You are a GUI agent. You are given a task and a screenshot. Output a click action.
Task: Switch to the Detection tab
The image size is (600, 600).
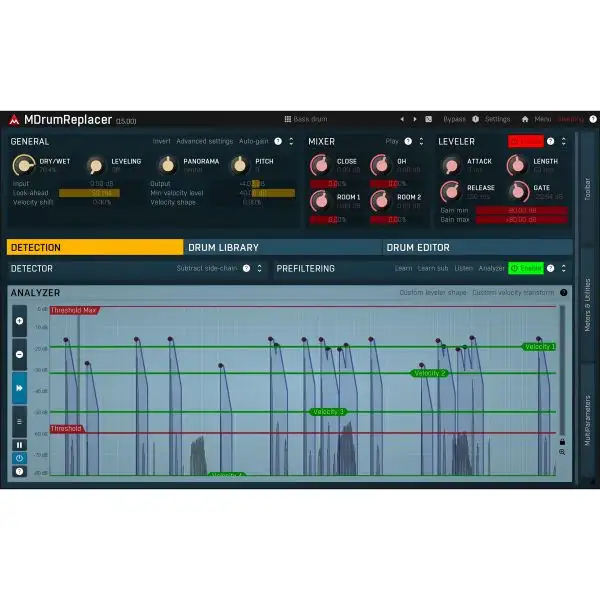[95, 247]
